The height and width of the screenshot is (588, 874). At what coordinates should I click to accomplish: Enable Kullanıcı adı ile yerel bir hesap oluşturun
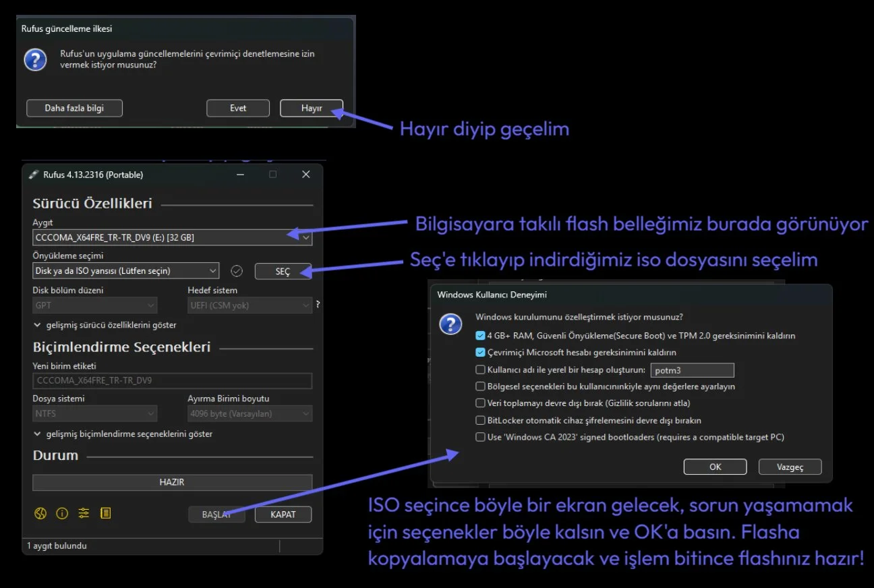[x=480, y=370]
